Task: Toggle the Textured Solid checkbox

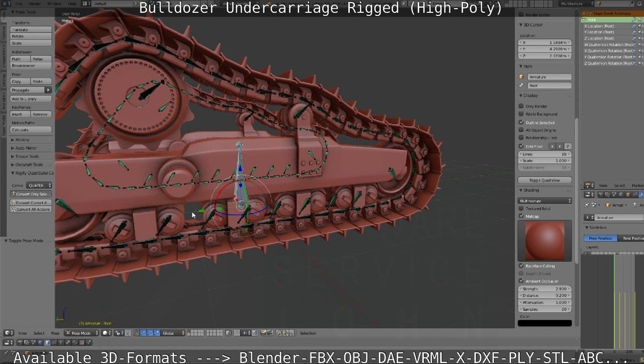Action: [521, 209]
